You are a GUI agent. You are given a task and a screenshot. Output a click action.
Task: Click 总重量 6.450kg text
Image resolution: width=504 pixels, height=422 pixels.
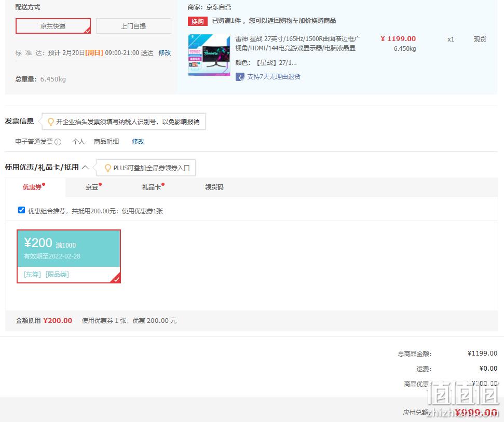(x=40, y=79)
